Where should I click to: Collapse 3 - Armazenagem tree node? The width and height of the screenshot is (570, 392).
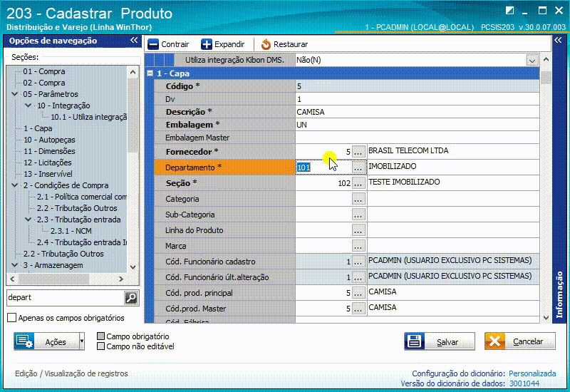tap(15, 265)
